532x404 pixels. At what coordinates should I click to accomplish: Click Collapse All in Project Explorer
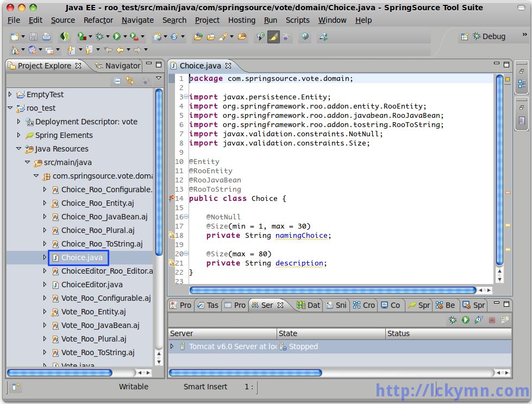point(117,81)
